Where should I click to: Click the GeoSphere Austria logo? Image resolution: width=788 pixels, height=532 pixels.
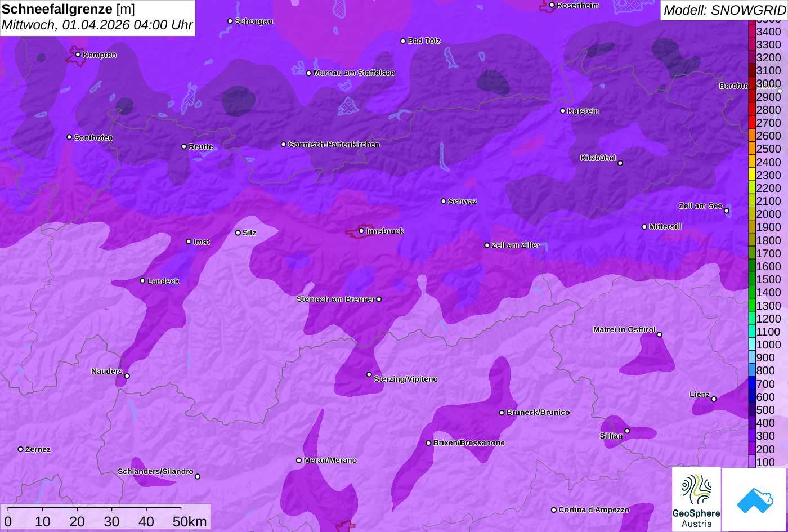pyautogui.click(x=696, y=500)
